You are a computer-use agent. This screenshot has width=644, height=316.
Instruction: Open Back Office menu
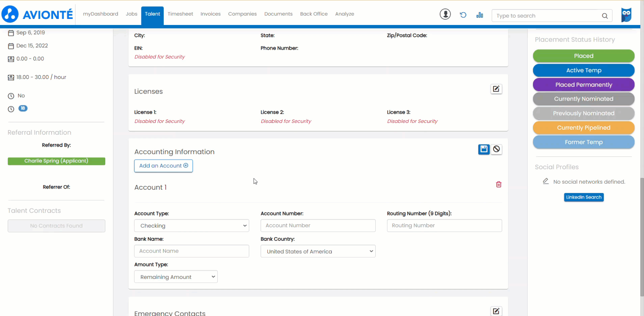click(314, 14)
